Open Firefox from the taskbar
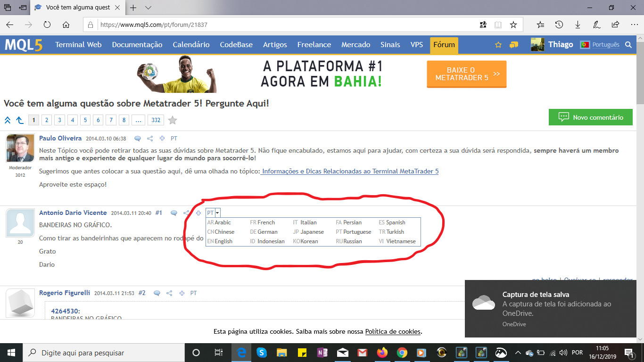 tap(382, 353)
